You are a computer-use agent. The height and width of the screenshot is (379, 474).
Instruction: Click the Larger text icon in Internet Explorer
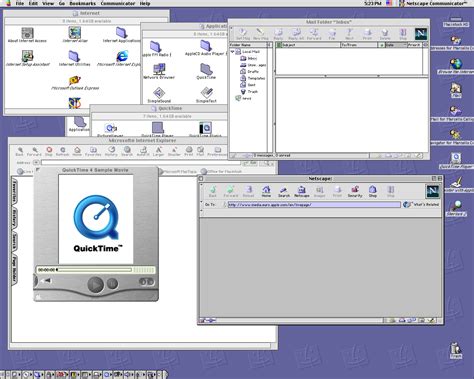click(158, 151)
